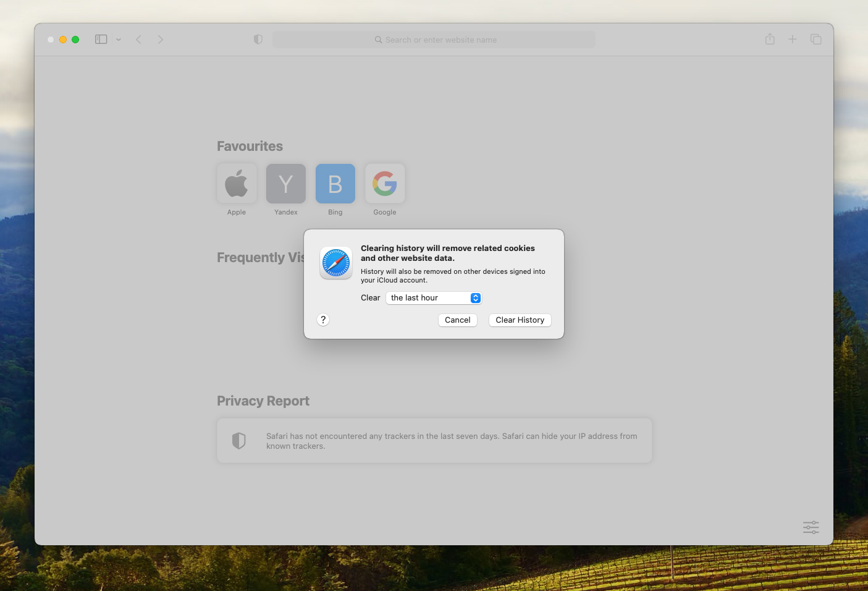Open the Yandex favourite
Viewport: 868px width, 591px height.
[x=286, y=184]
